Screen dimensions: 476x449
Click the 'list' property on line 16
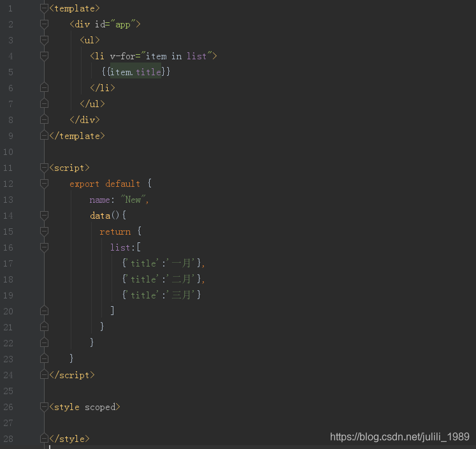(120, 247)
